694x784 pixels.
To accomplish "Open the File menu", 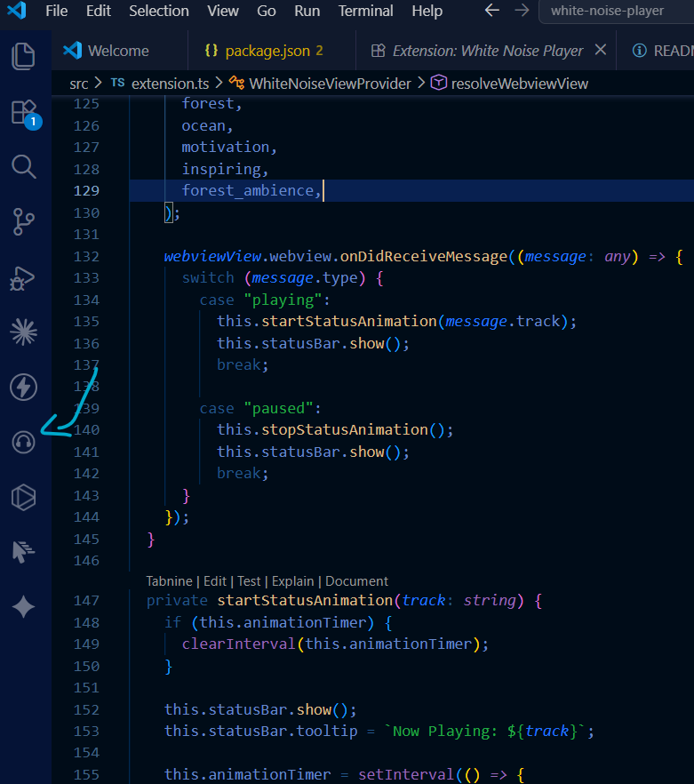I will click(57, 11).
